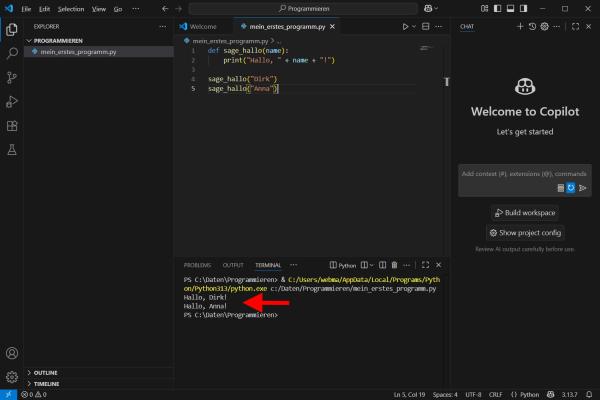The width and height of the screenshot is (600, 400).
Task: Switch to the Welcome tab
Action: [x=203, y=26]
